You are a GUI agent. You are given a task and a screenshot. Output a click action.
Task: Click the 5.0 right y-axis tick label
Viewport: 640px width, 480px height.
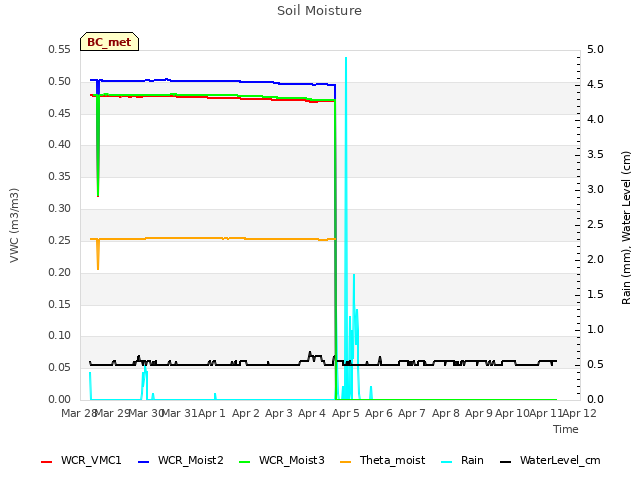click(595, 50)
